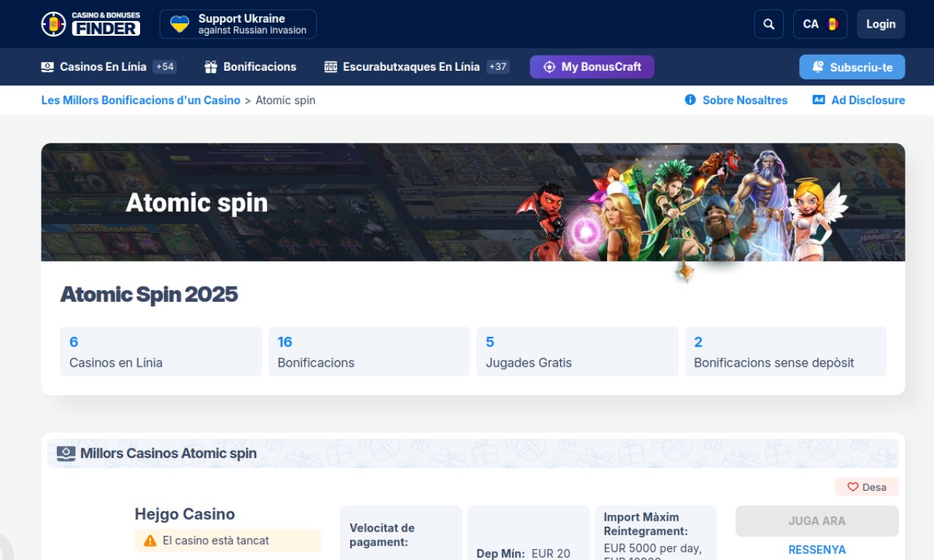Open Ad Disclosure link
Screen dimensions: 934x560
point(868,100)
